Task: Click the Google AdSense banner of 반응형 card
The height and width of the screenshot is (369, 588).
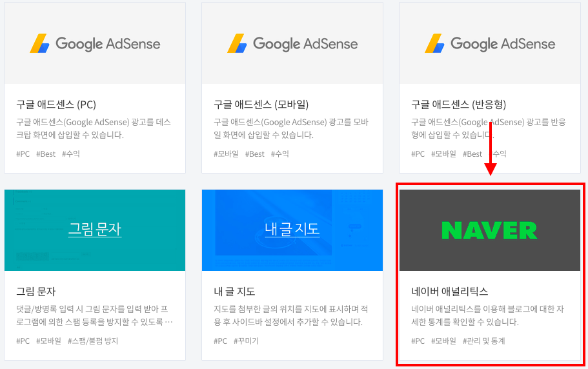Action: [490, 43]
